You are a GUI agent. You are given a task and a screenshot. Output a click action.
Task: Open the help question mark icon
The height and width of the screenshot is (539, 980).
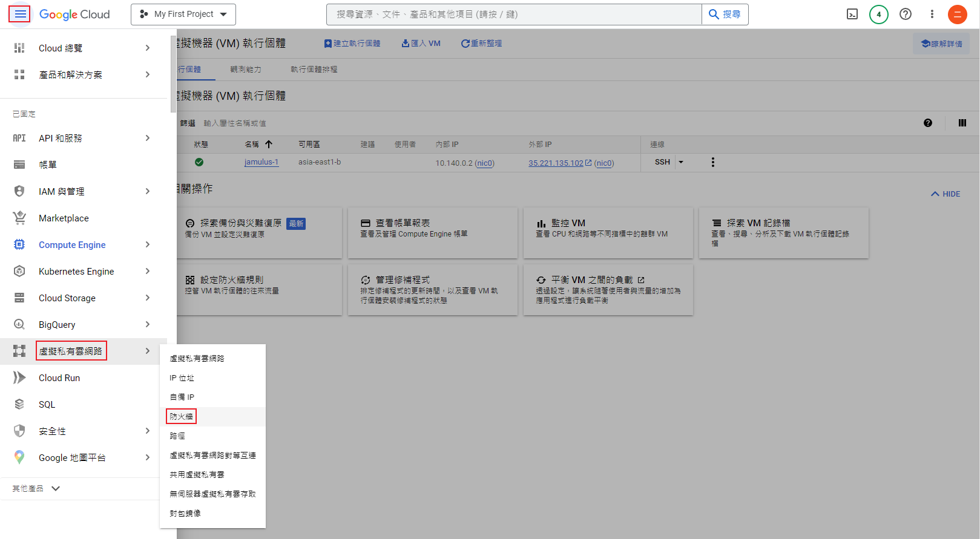point(905,14)
